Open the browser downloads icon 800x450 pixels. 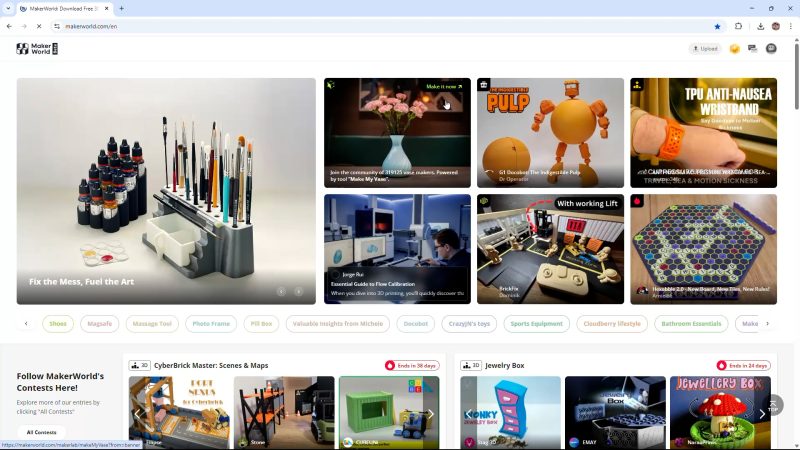(760, 26)
